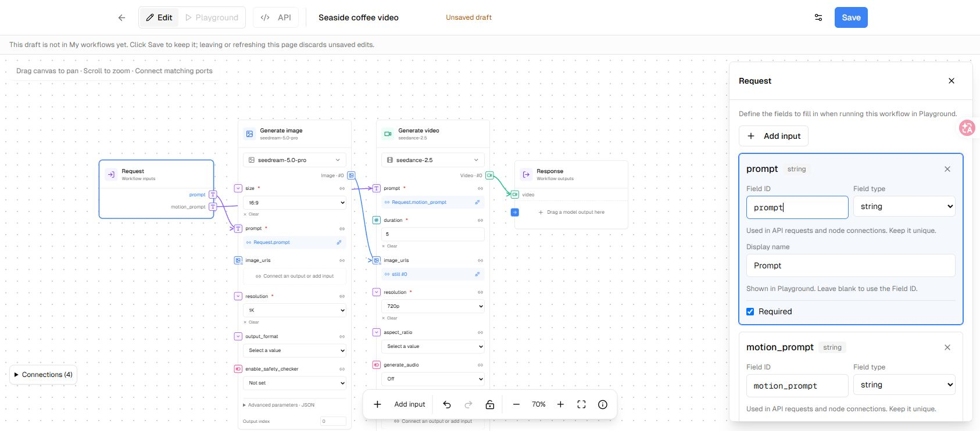Screen dimensions: 980x431
Task: Click the duration value field
Action: click(x=433, y=234)
